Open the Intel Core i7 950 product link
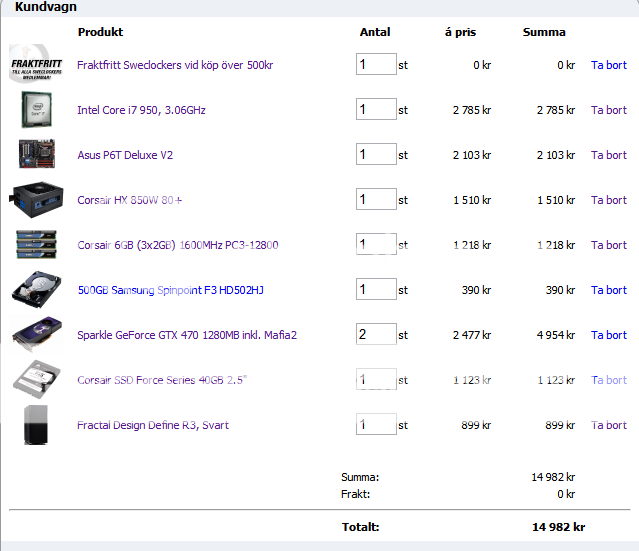This screenshot has width=639, height=551. pyautogui.click(x=141, y=110)
